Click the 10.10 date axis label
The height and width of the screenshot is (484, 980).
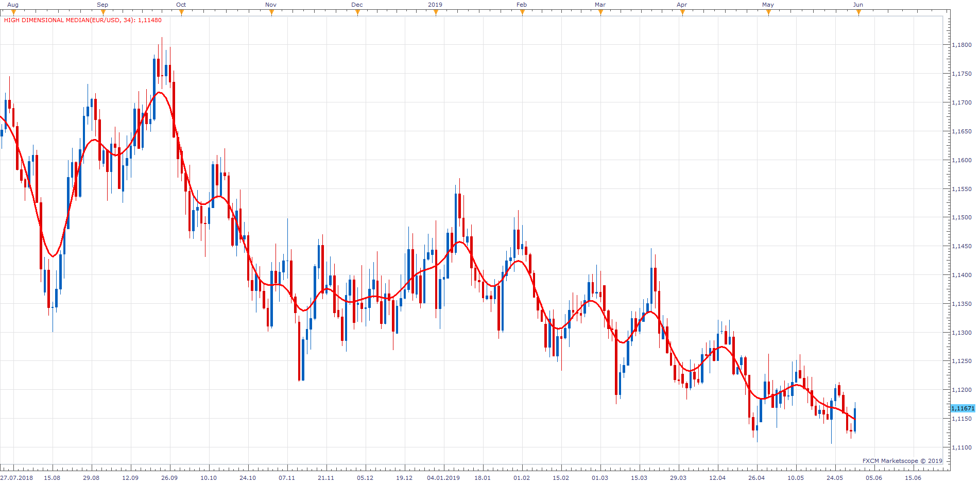tap(209, 478)
